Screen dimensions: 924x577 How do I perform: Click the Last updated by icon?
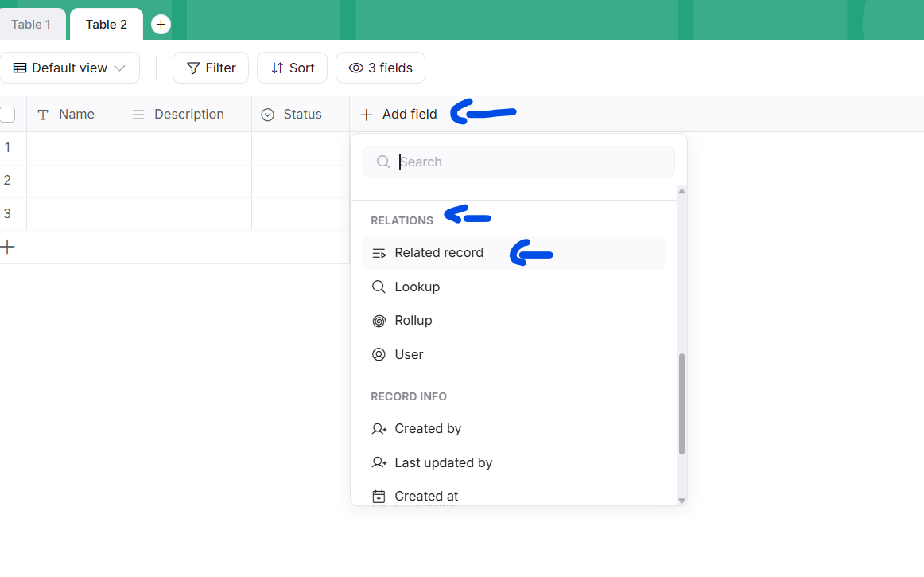click(x=379, y=463)
